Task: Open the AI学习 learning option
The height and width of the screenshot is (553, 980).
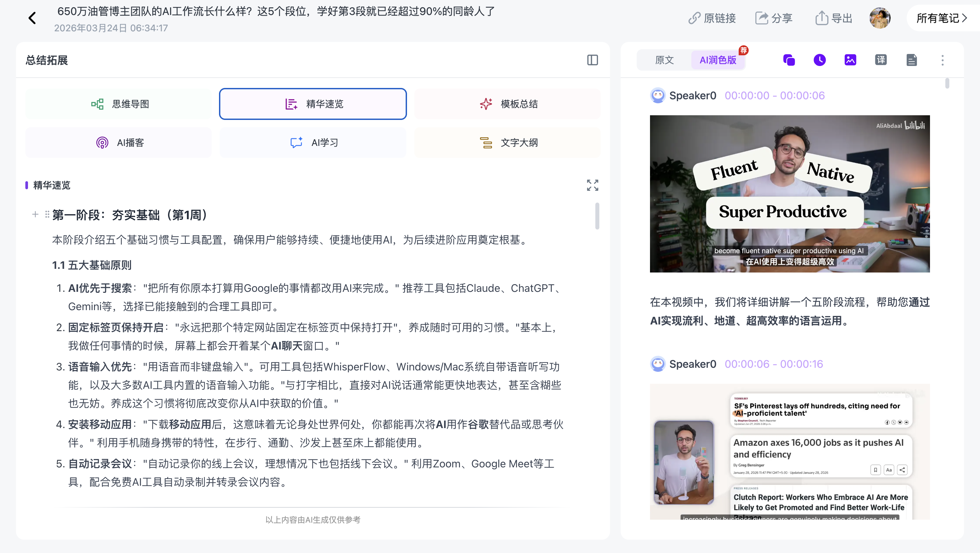Action: pos(313,143)
